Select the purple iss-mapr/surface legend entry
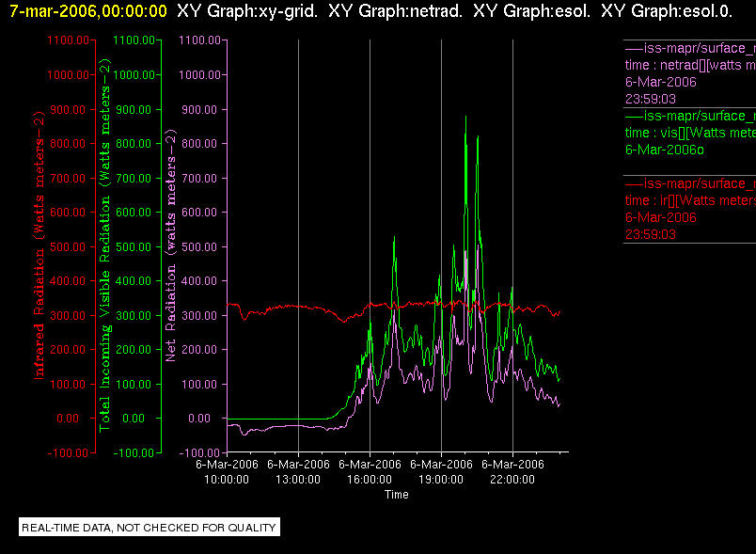This screenshot has width=756, height=554. pos(690,48)
